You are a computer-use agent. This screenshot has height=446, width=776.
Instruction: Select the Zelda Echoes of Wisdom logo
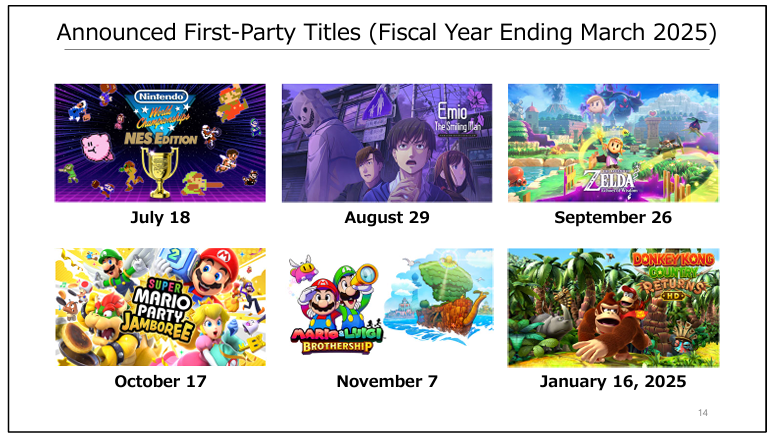point(609,181)
